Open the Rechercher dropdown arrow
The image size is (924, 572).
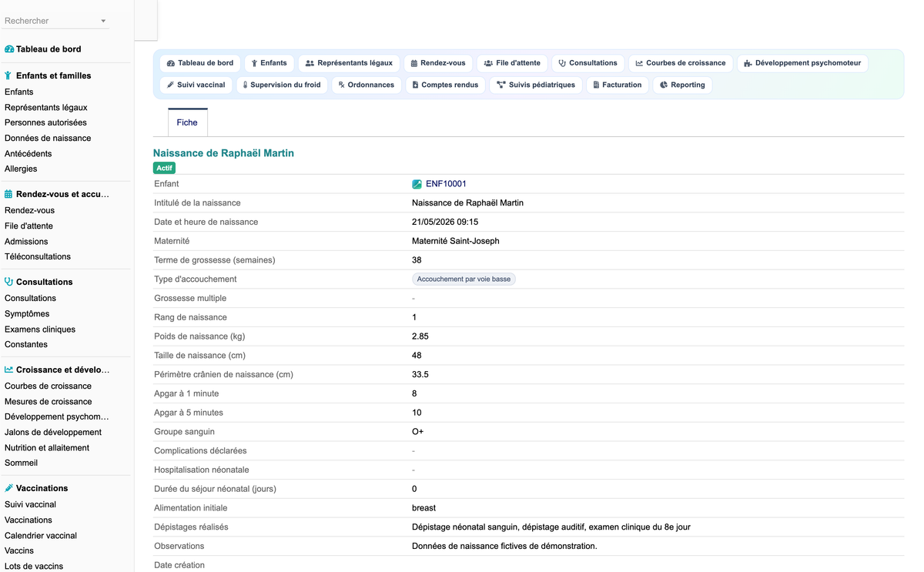[103, 22]
